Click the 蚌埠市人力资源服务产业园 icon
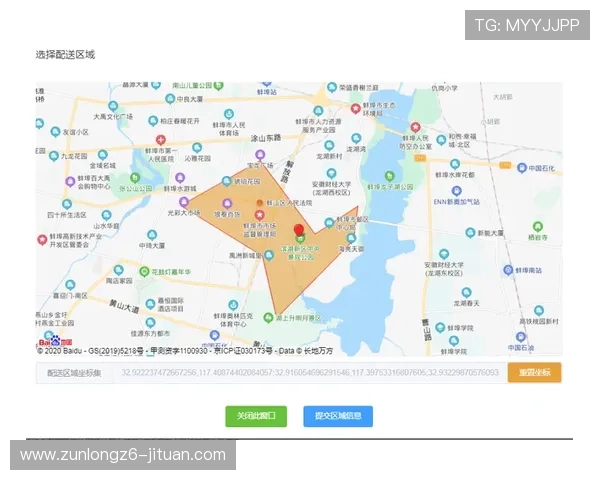This screenshot has height=480, width=600. (x=318, y=111)
